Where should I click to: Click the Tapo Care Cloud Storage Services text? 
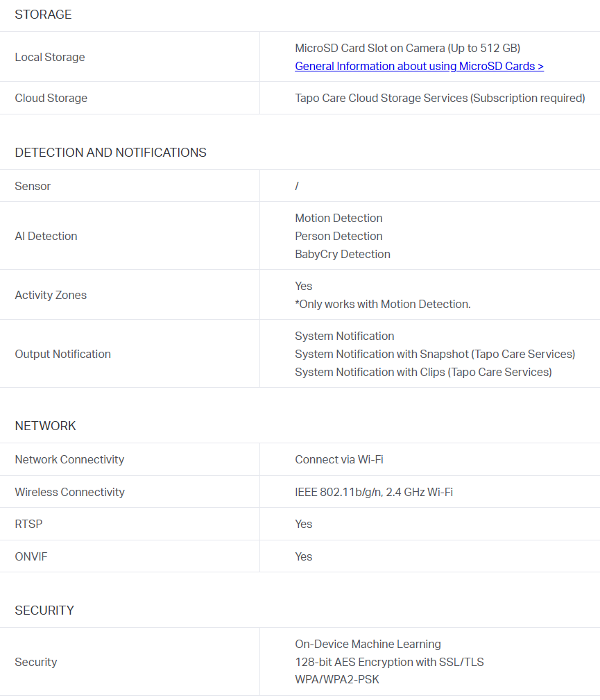[440, 98]
